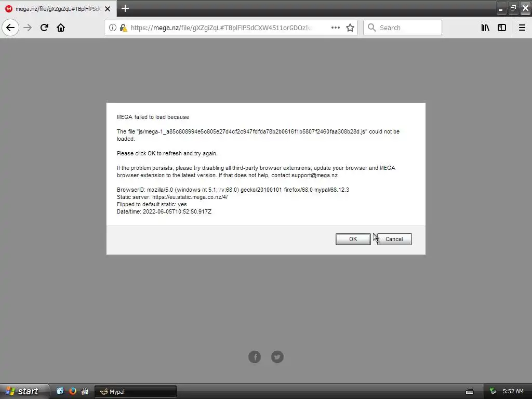Click the keyboard icon in taskbar

[x=470, y=392]
